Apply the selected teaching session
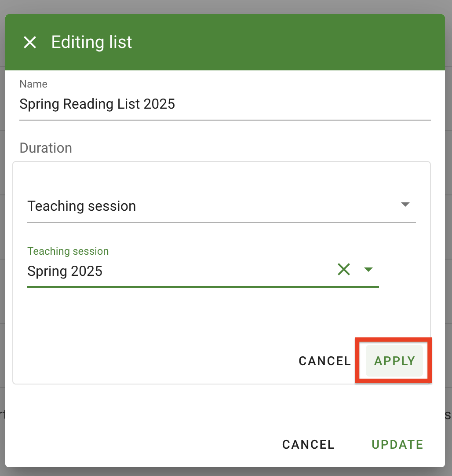The height and width of the screenshot is (476, 452). (x=394, y=361)
